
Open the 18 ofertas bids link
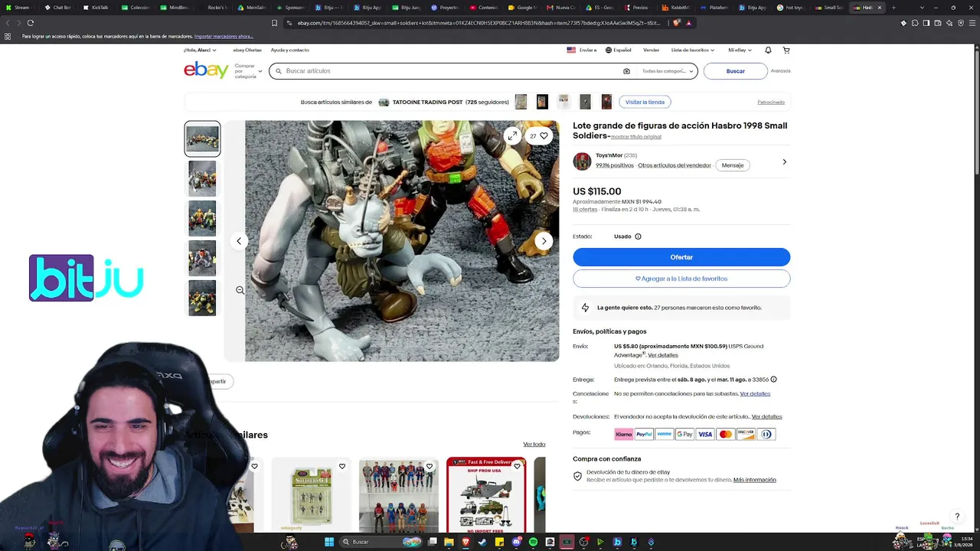click(585, 209)
